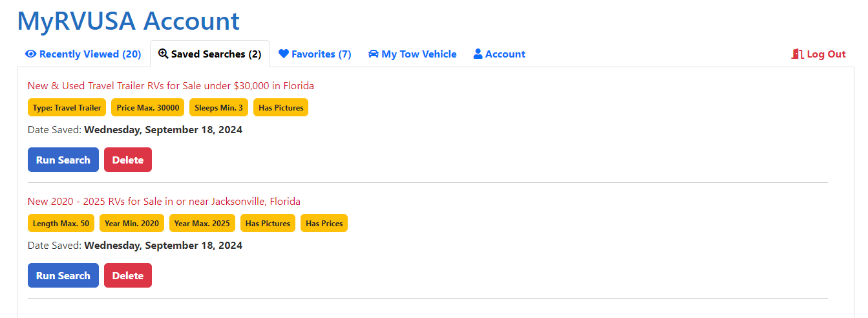The image size is (868, 318).
Task: Click the person icon beside Account
Action: coord(478,54)
